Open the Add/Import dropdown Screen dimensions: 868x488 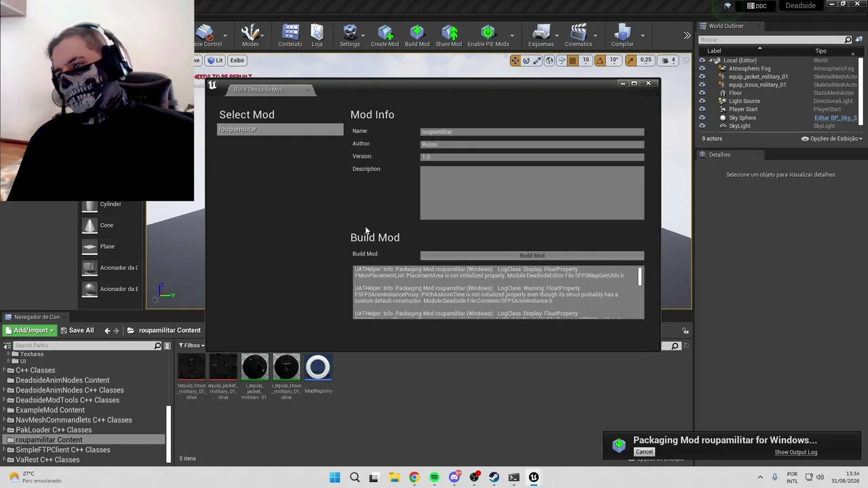[29, 330]
